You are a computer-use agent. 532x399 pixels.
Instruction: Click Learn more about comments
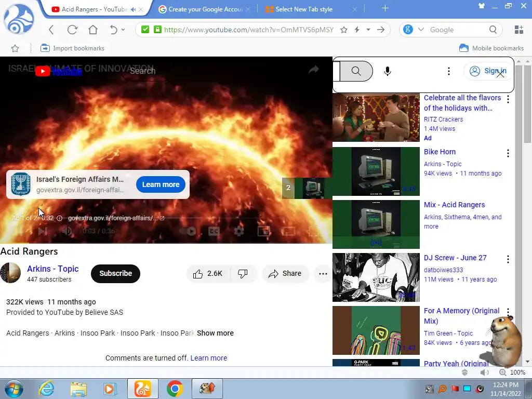pos(209,358)
